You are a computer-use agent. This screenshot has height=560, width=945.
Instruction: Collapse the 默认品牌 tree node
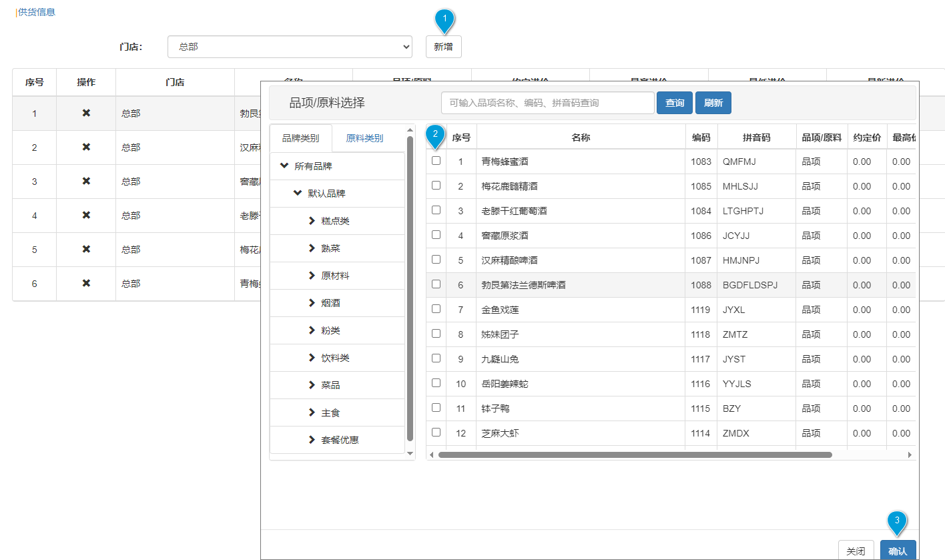coord(298,194)
